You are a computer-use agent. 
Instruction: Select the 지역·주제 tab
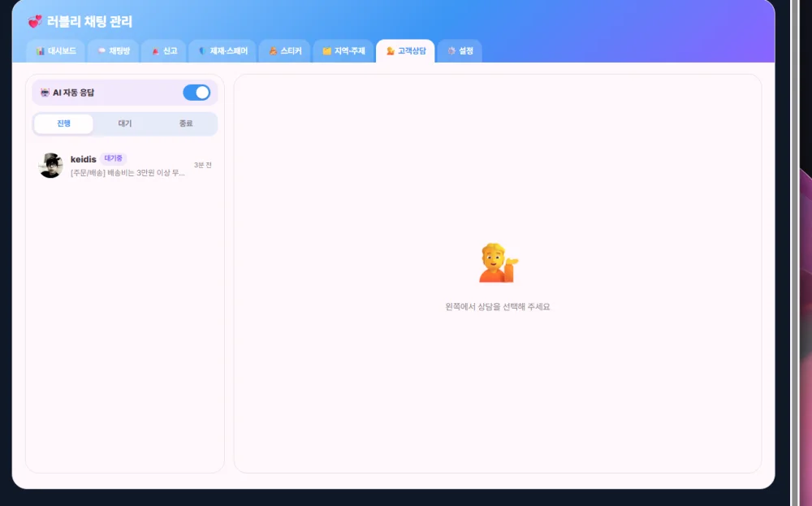click(x=343, y=50)
